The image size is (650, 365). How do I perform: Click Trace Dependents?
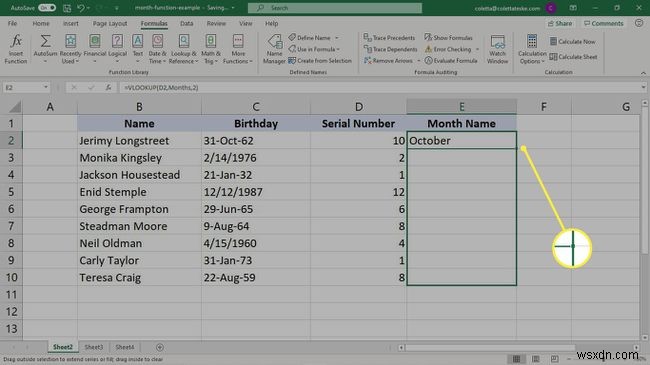(390, 49)
